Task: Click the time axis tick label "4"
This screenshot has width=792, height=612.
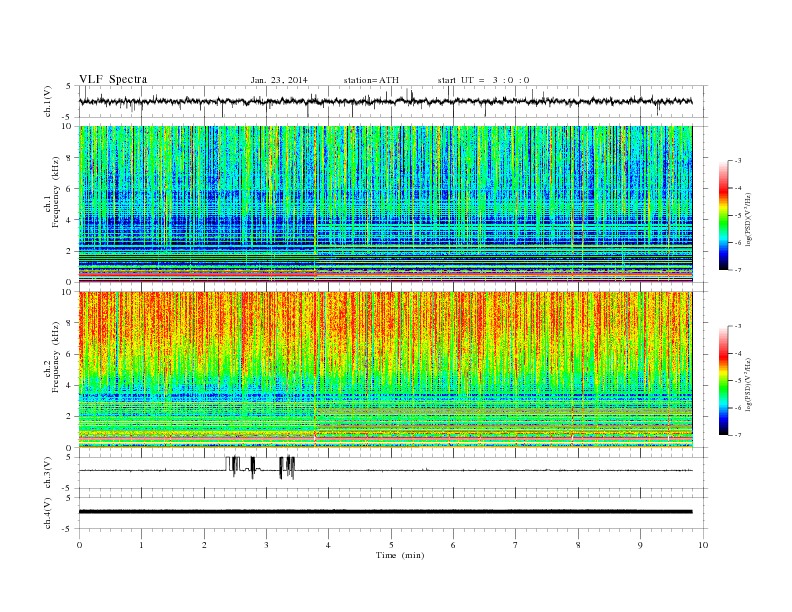Action: pos(329,545)
